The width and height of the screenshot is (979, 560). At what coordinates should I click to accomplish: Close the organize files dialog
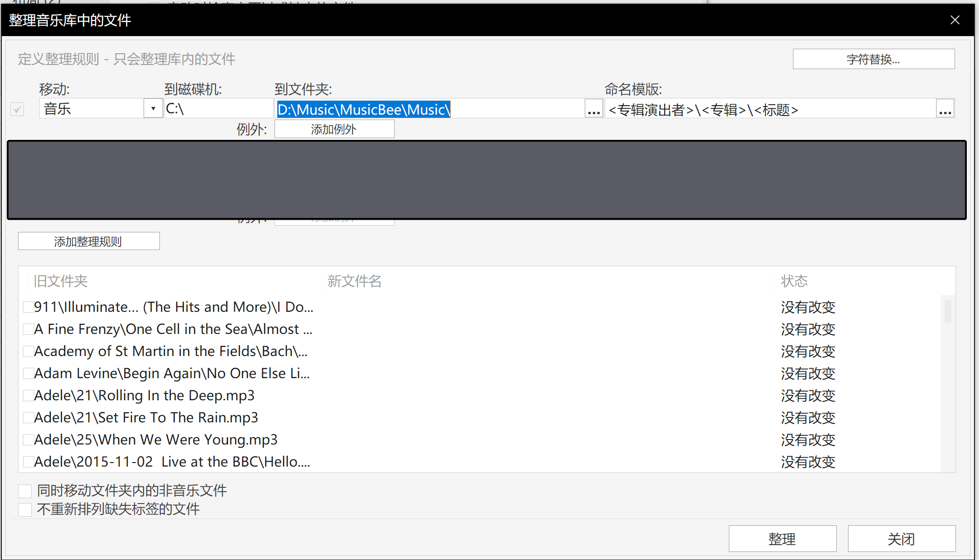point(955,20)
